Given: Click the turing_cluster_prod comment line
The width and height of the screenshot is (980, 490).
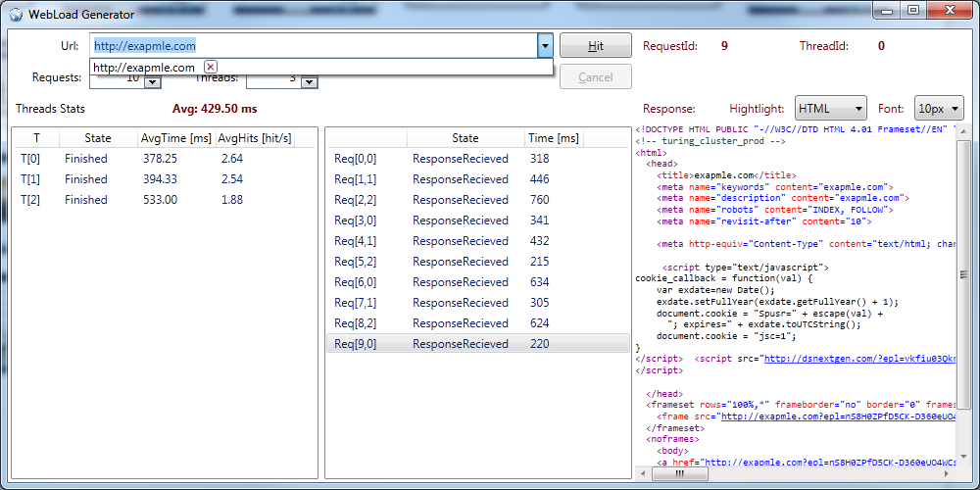Looking at the screenshot, I should coord(709,141).
